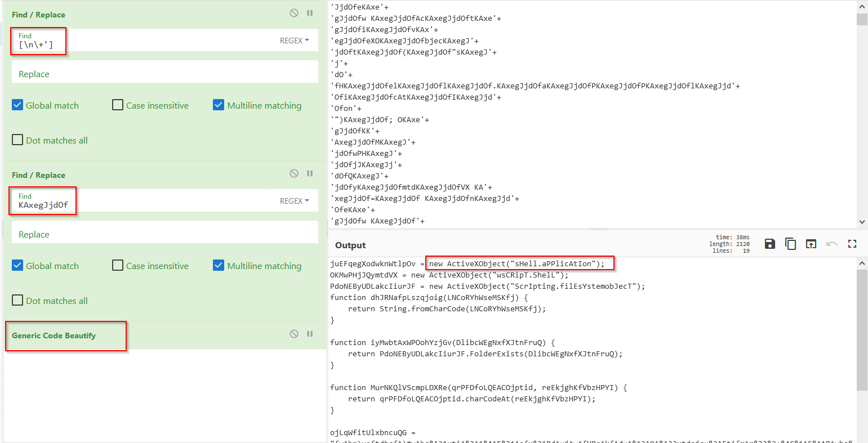868x443 pixels.
Task: Disable the KAxegJjdOf Find / Replace operation
Action: point(294,173)
